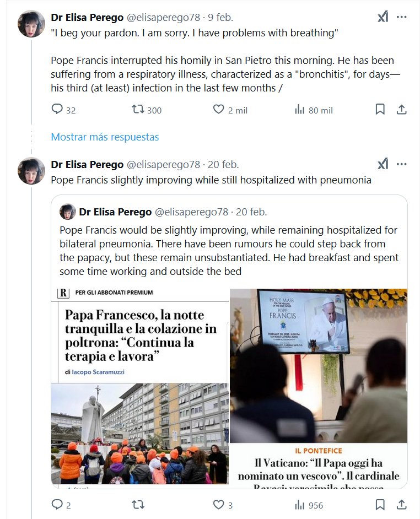Share the 20 feb. pneumonia tweet
Image resolution: width=420 pixels, height=519 pixels.
point(402,505)
